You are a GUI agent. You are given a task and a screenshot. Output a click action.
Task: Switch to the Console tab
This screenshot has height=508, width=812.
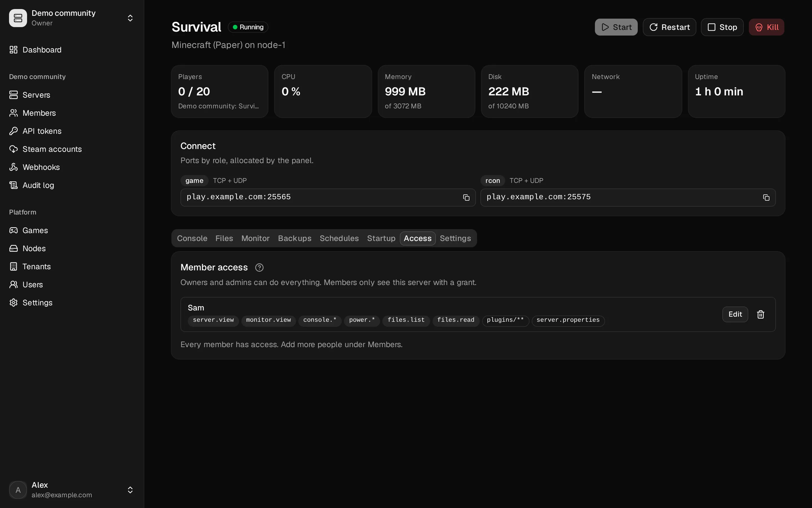pyautogui.click(x=192, y=238)
